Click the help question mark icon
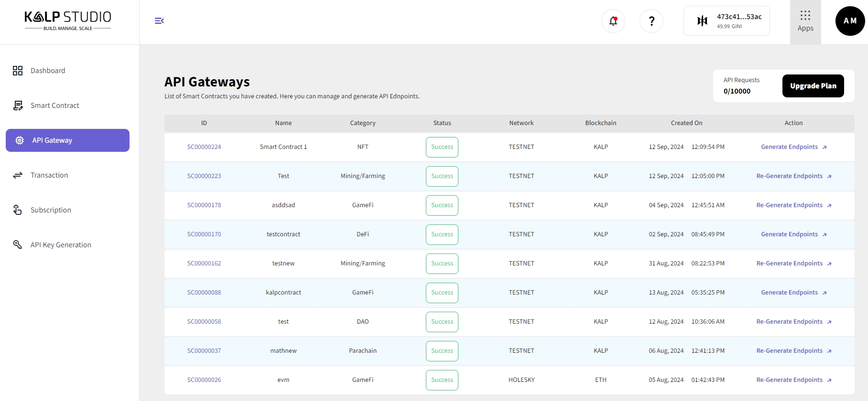 651,21
